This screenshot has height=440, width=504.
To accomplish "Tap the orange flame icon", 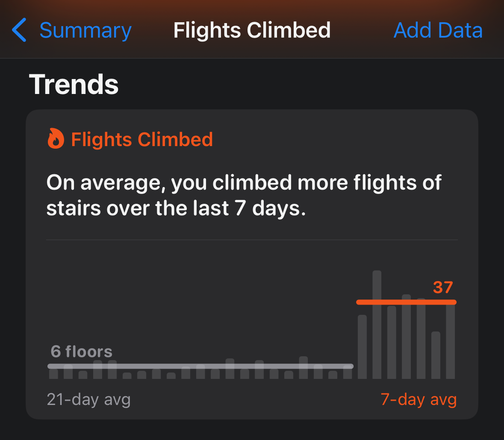I will click(56, 139).
